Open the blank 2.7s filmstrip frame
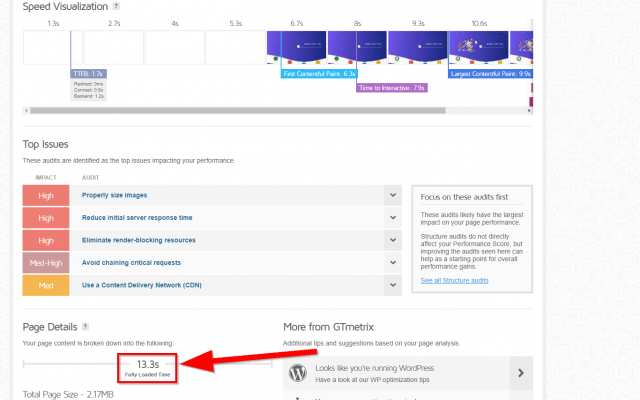This screenshot has height=400, width=640. 113,47
